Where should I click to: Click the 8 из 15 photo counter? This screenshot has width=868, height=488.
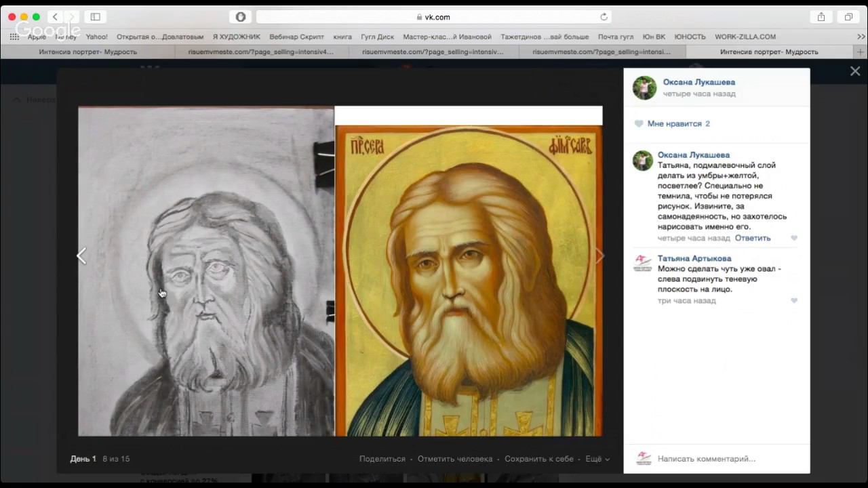pos(116,459)
